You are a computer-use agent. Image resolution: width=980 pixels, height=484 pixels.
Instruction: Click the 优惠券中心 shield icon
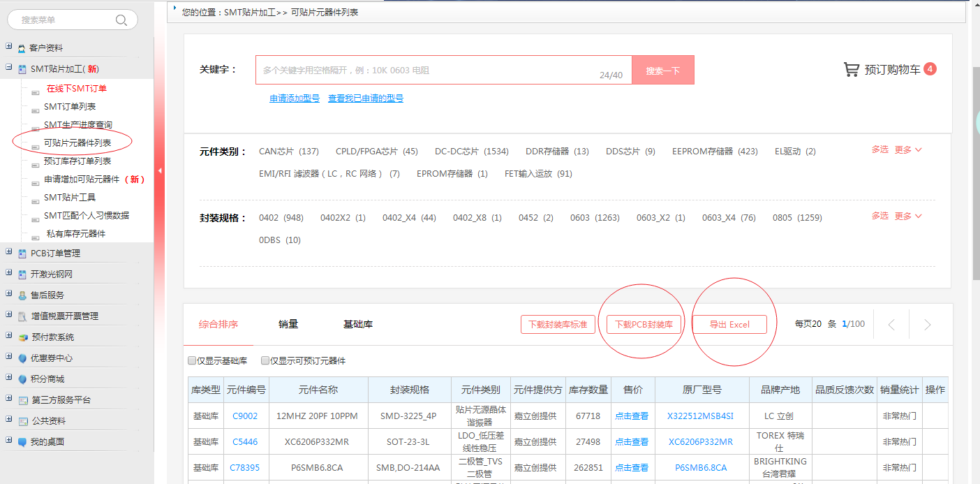point(22,358)
